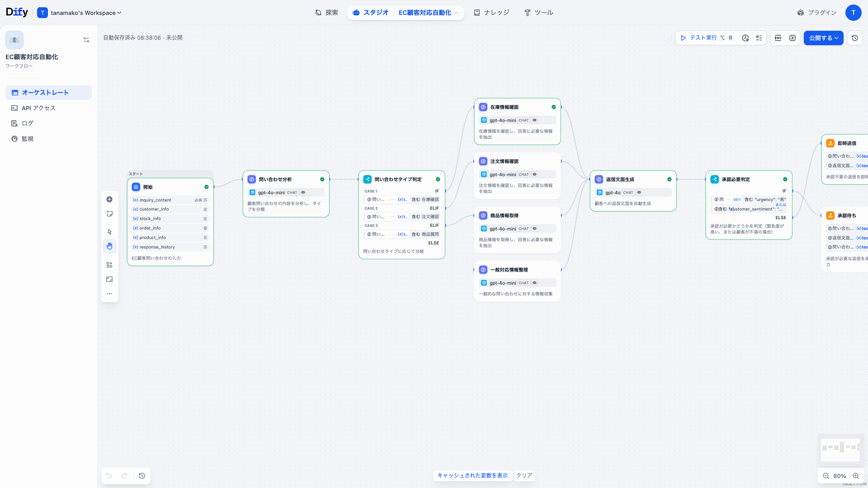Image resolution: width=868 pixels, height=488 pixels.
Task: Switch to the ログ section
Action: point(27,123)
